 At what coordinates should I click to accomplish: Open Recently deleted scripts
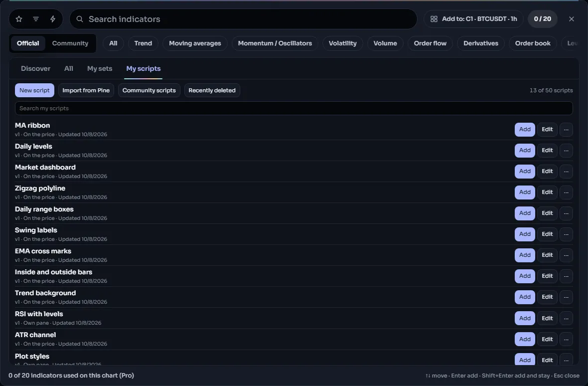coord(212,90)
